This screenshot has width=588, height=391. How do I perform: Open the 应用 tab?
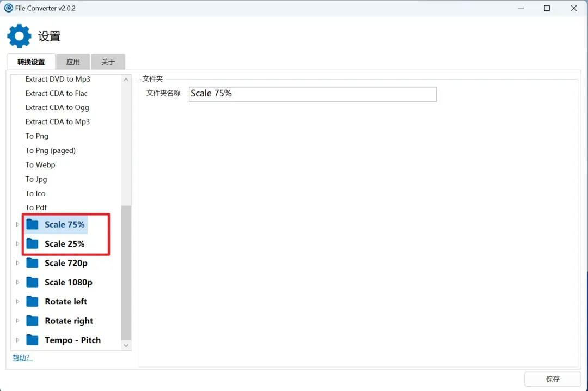pos(73,62)
